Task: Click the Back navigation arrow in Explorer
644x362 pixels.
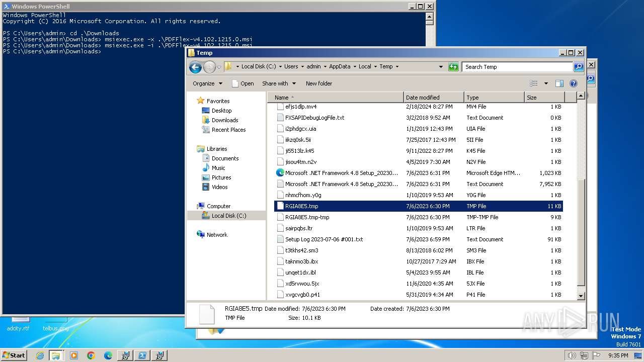Action: click(x=195, y=67)
